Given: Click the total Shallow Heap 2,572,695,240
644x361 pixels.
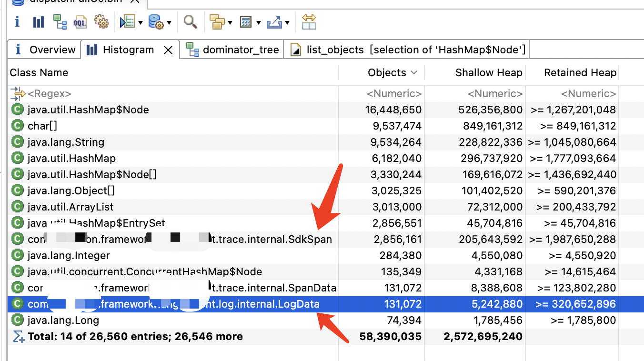Looking at the screenshot, I should [x=483, y=336].
